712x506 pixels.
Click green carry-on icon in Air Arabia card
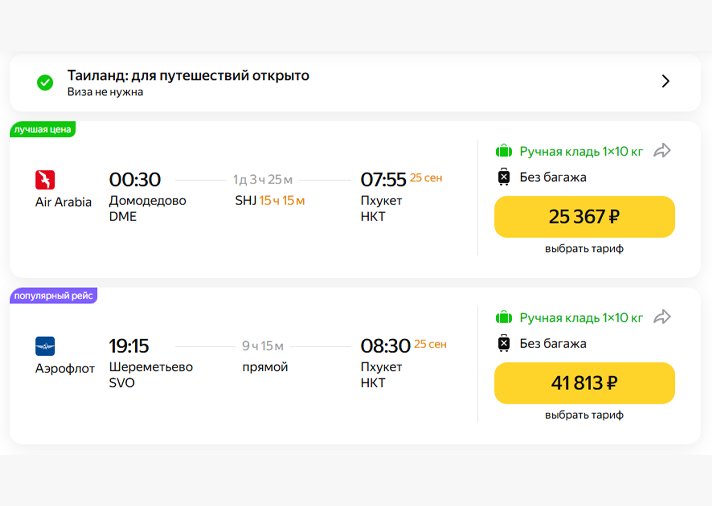pos(504,151)
